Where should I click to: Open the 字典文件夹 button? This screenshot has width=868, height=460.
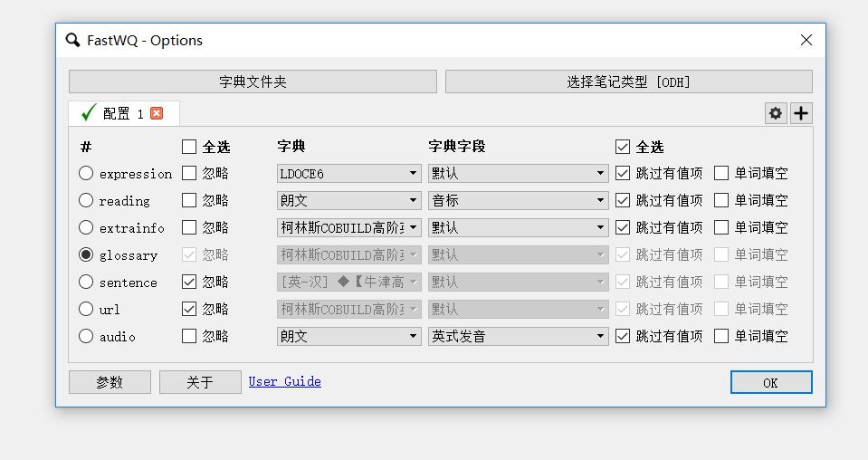tap(253, 81)
